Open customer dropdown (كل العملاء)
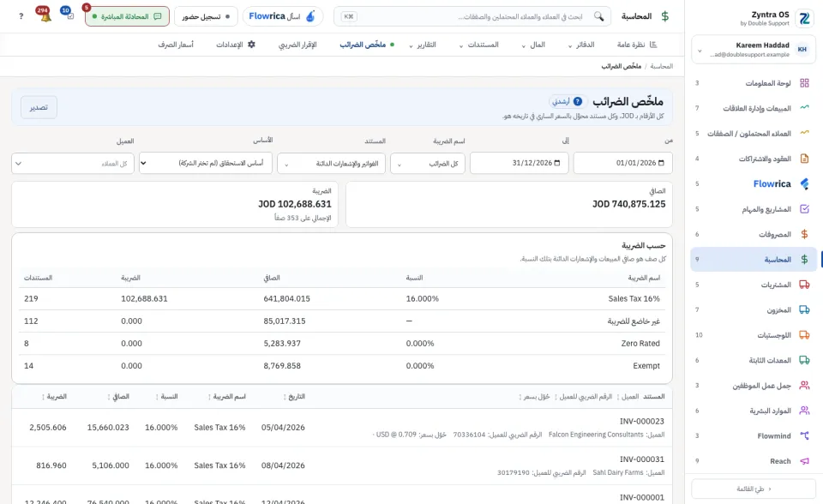This screenshot has width=823, height=504. pyautogui.click(x=73, y=163)
